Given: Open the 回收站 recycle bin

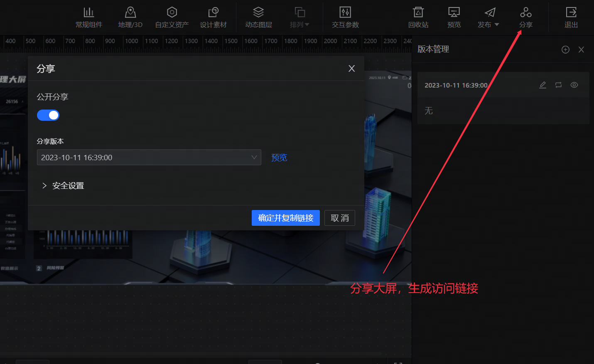Looking at the screenshot, I should [418, 17].
